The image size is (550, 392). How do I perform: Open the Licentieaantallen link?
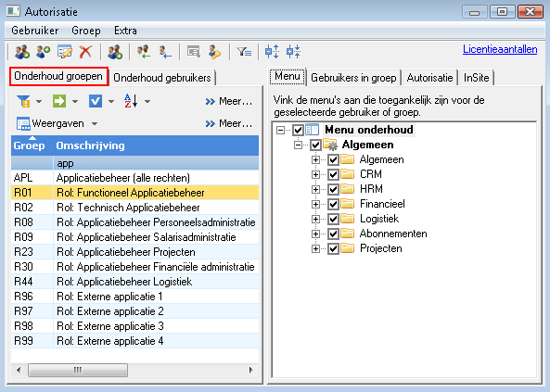tap(500, 49)
